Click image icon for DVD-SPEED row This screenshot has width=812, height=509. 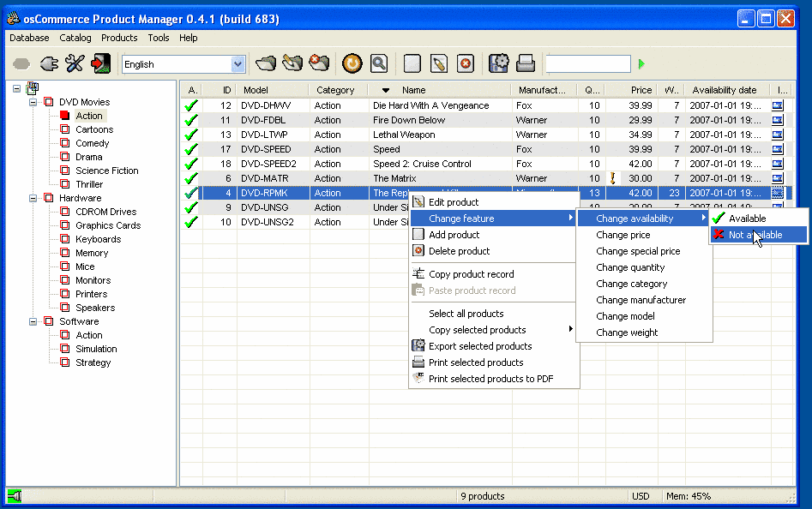coord(778,149)
